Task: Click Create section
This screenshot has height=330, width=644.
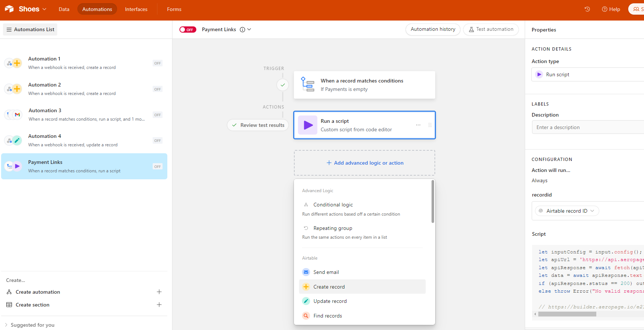Action: coord(33,305)
